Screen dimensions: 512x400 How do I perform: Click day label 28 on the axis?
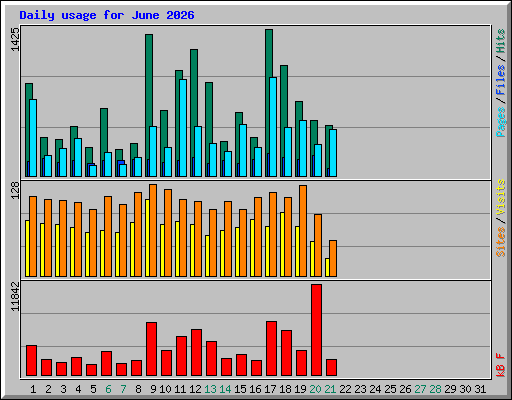click(435, 389)
